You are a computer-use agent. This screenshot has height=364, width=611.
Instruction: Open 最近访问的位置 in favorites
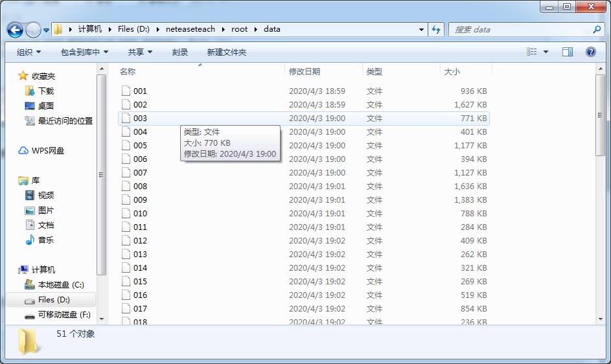[x=65, y=121]
